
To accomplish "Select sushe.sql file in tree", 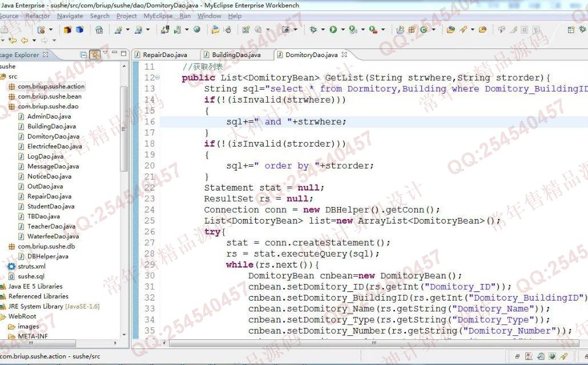I will pos(31,276).
